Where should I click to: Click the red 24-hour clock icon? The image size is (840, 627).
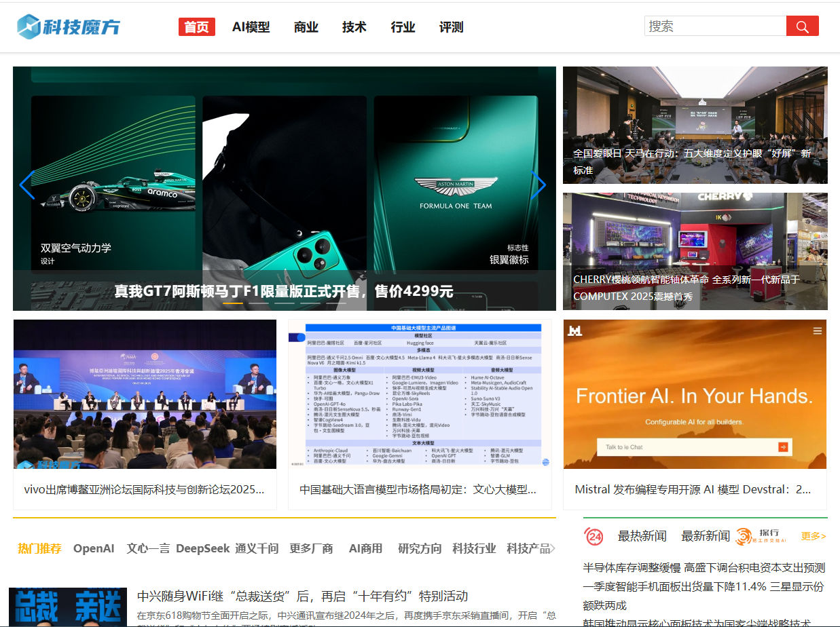tap(594, 536)
